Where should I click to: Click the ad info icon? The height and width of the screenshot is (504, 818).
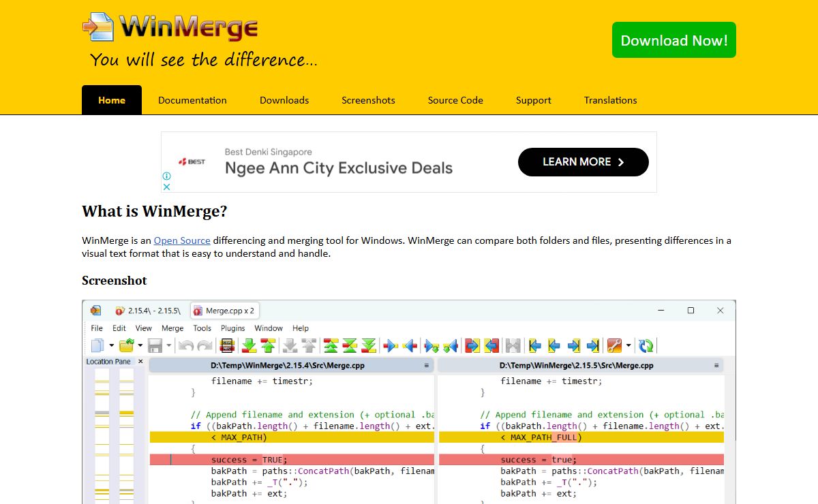pyautogui.click(x=166, y=176)
